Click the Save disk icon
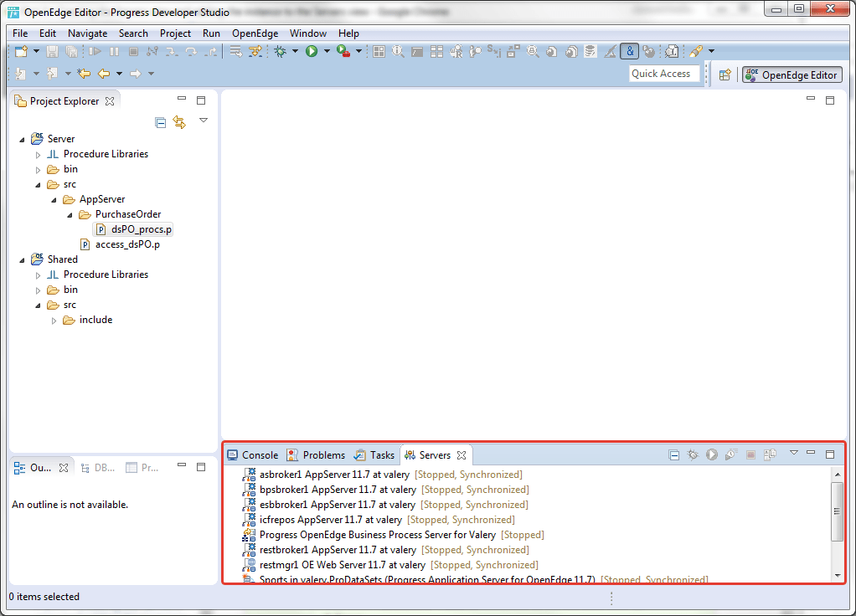This screenshot has height=616, width=856. pos(52,51)
